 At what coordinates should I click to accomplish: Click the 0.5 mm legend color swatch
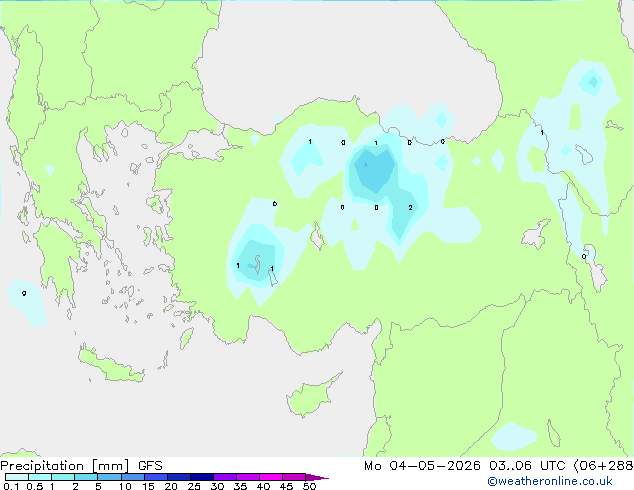40,477
